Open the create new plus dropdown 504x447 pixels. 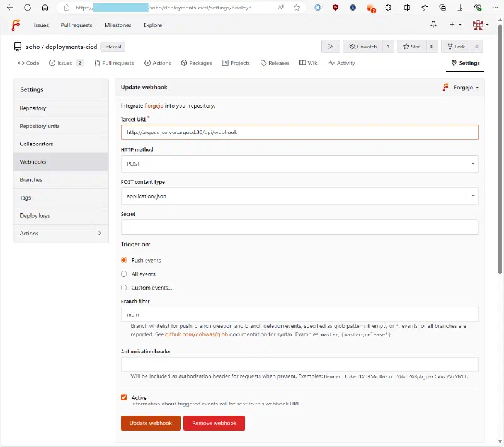(x=455, y=25)
